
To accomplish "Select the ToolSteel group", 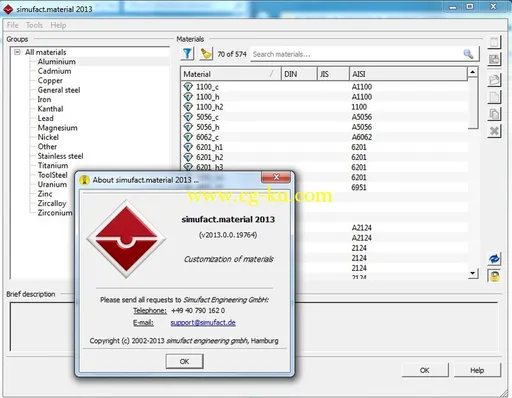I will pos(52,175).
